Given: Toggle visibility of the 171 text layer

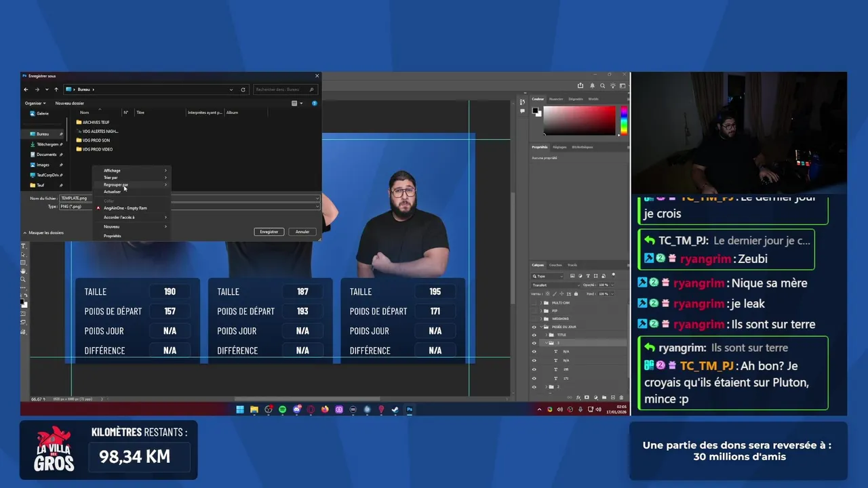Looking at the screenshot, I should click(534, 378).
